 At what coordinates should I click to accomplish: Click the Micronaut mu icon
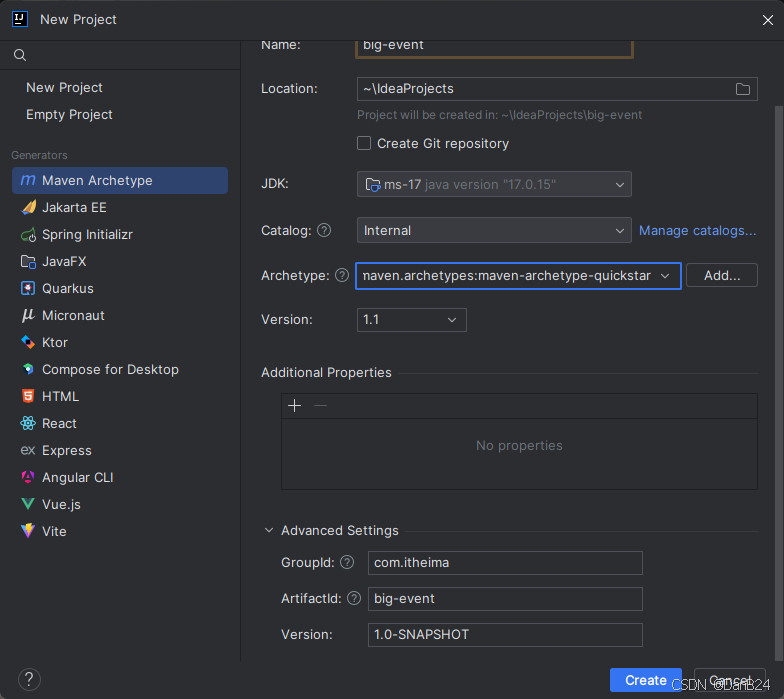point(28,315)
